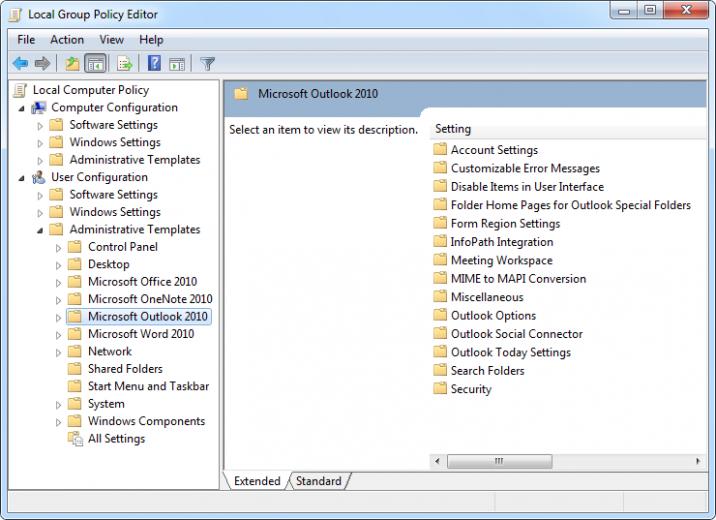Select Microsoft Word 2010 in tree
Image resolution: width=716 pixels, height=520 pixels.
(x=141, y=334)
